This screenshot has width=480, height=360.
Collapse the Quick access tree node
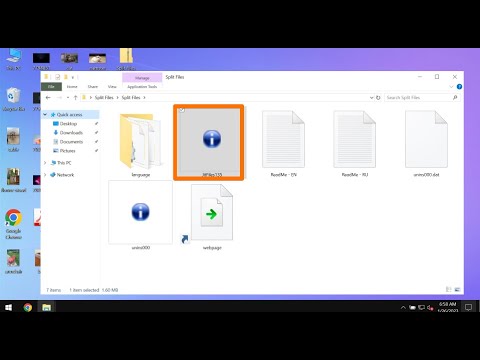click(x=45, y=115)
